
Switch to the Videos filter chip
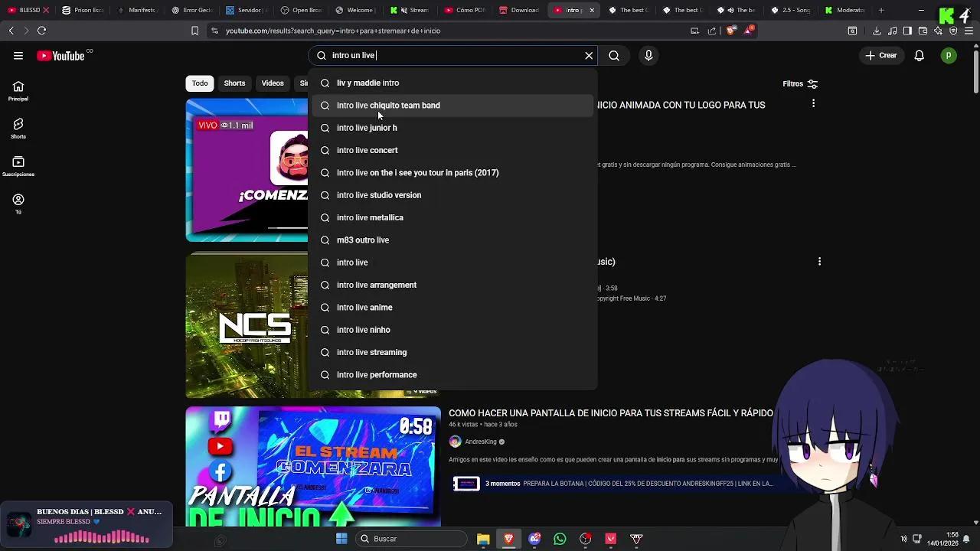coord(272,83)
